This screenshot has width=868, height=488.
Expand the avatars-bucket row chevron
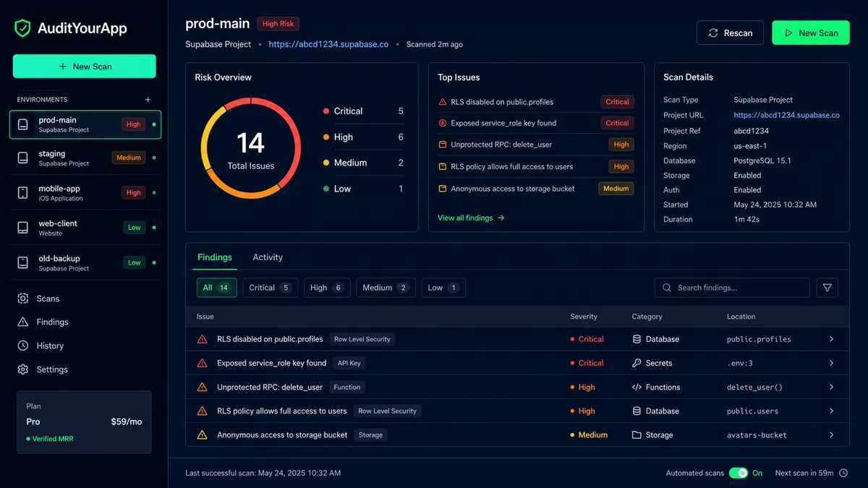click(832, 435)
